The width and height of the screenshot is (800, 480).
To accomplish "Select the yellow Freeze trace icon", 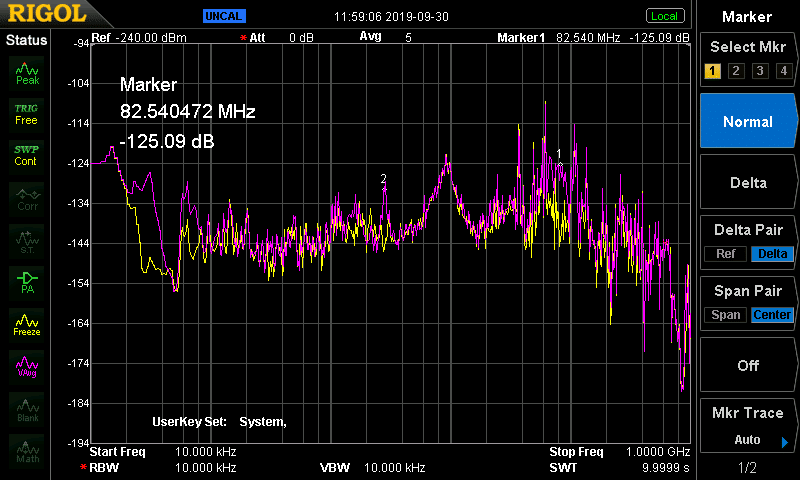I will [x=27, y=325].
